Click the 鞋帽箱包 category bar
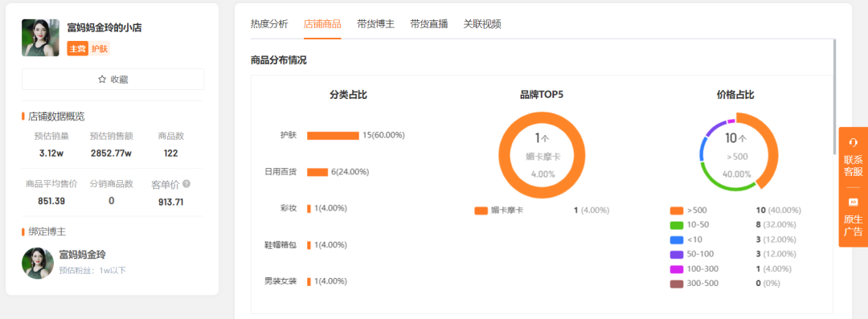Screen dimensions: 868x319 (309, 245)
